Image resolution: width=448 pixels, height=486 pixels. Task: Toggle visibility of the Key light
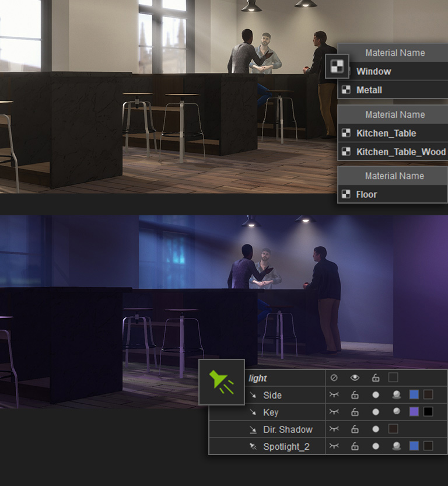coord(334,412)
